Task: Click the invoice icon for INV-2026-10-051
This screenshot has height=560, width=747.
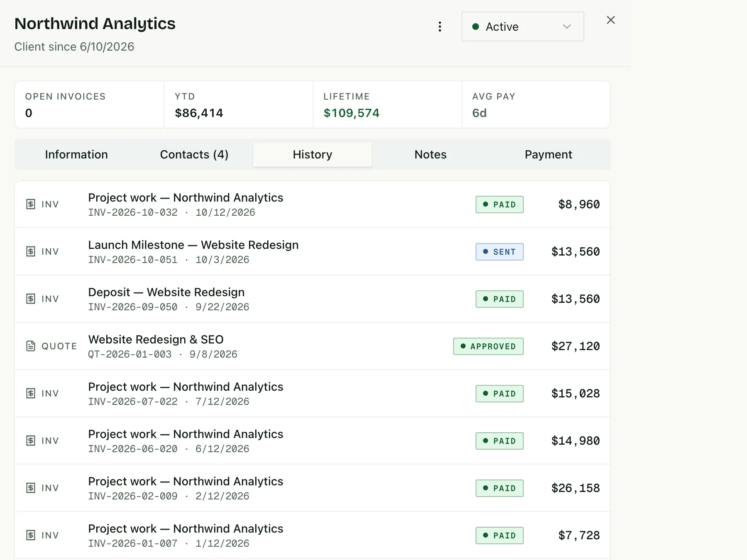Action: [31, 251]
